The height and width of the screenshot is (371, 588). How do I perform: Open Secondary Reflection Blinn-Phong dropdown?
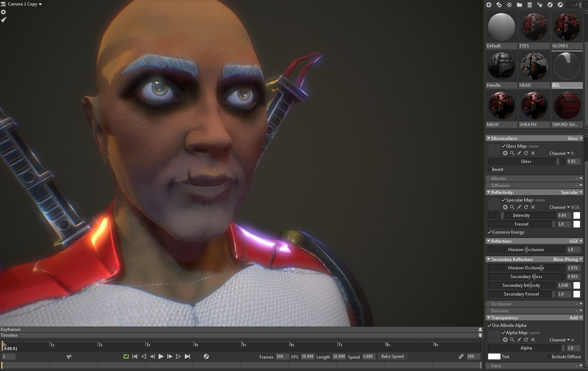pos(568,259)
